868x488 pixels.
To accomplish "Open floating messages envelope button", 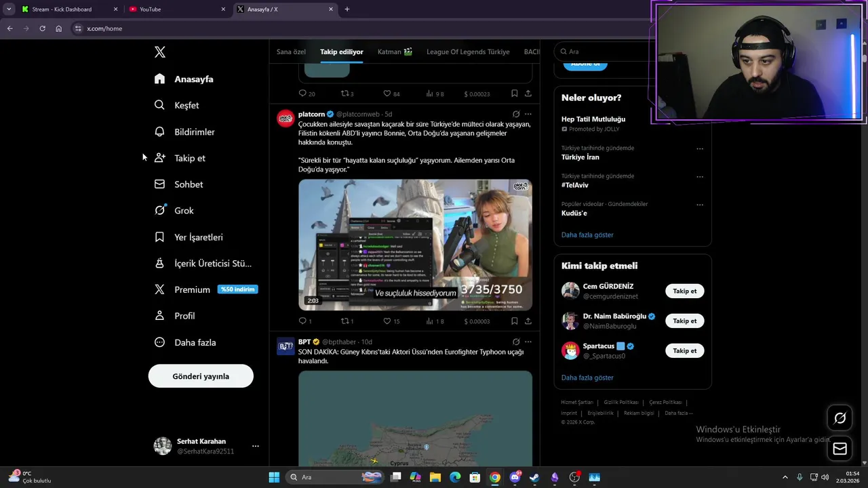I will click(840, 448).
